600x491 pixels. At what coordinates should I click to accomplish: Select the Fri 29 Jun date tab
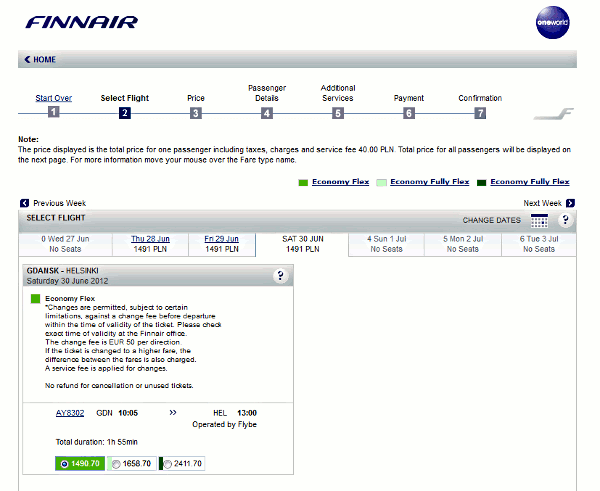[x=222, y=244]
